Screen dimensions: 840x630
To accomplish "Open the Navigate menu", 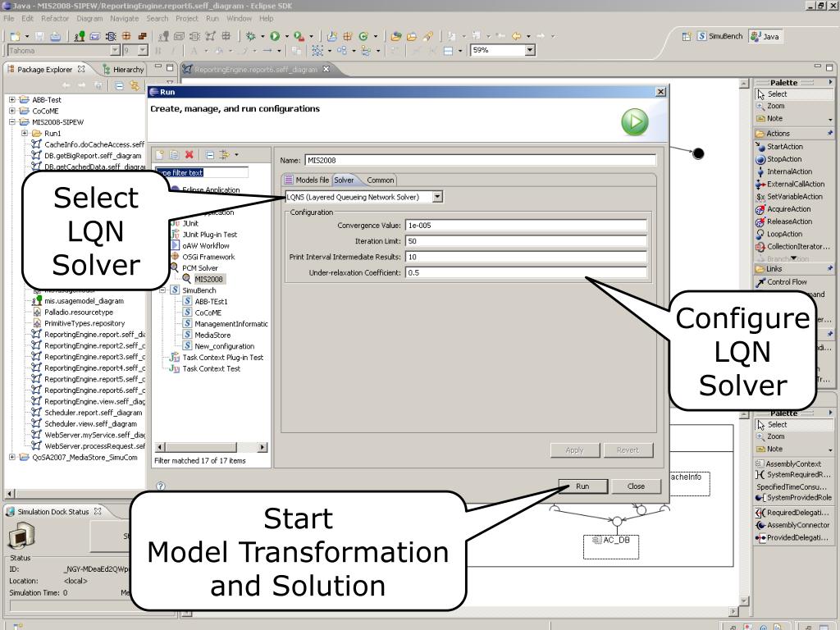I will tap(125, 18).
